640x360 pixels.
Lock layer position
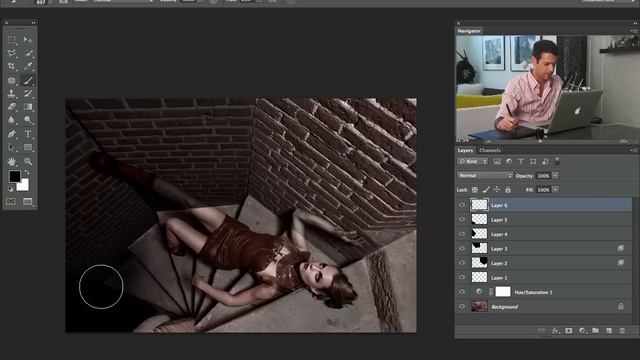497,190
